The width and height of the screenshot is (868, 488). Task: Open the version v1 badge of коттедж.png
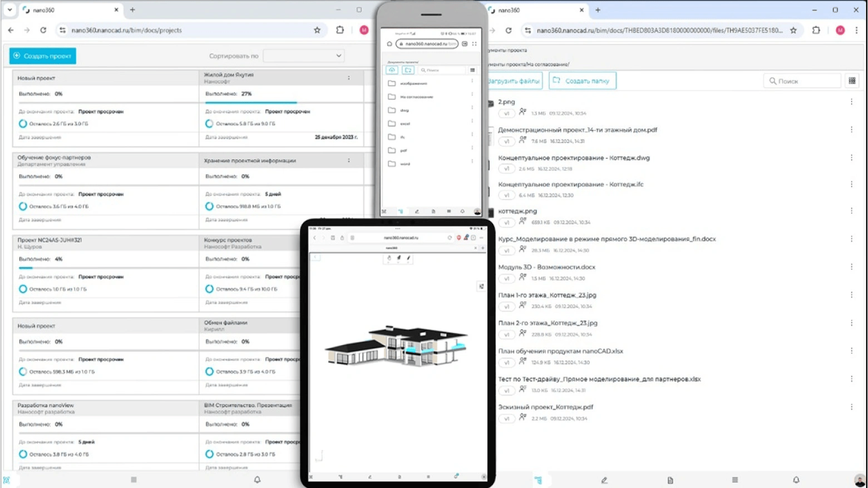pyautogui.click(x=506, y=223)
